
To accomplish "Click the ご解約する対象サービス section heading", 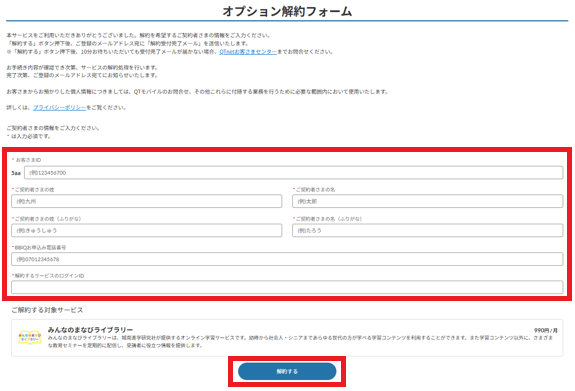I will tap(47, 310).
